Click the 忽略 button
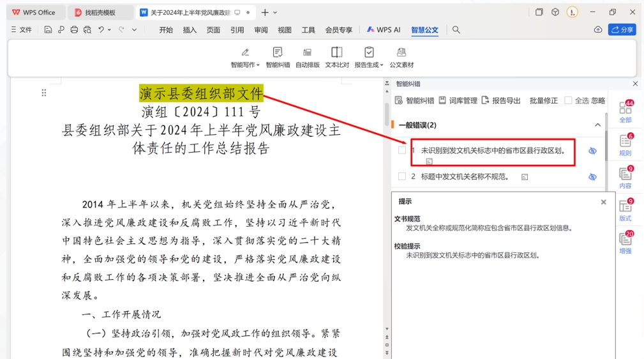The width and height of the screenshot is (644, 359). click(x=598, y=100)
